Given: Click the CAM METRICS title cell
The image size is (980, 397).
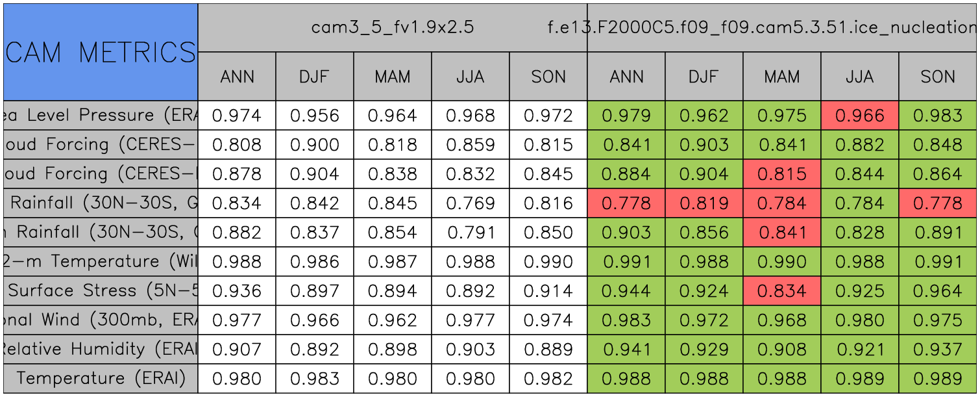Looking at the screenshot, I should point(101,52).
